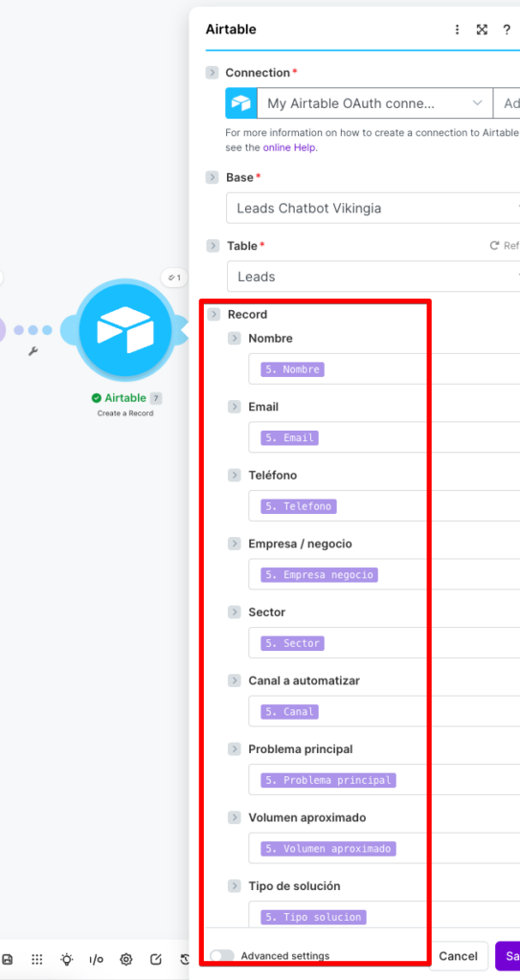Viewport: 520px width, 980px height.
Task: Click the number 7 badge next to Airtable label
Action: (156, 398)
